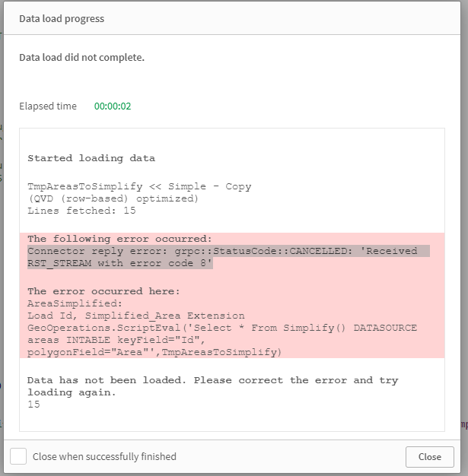Click the Data has not been loaded message
Screen dimensions: 468x476
click(212, 380)
